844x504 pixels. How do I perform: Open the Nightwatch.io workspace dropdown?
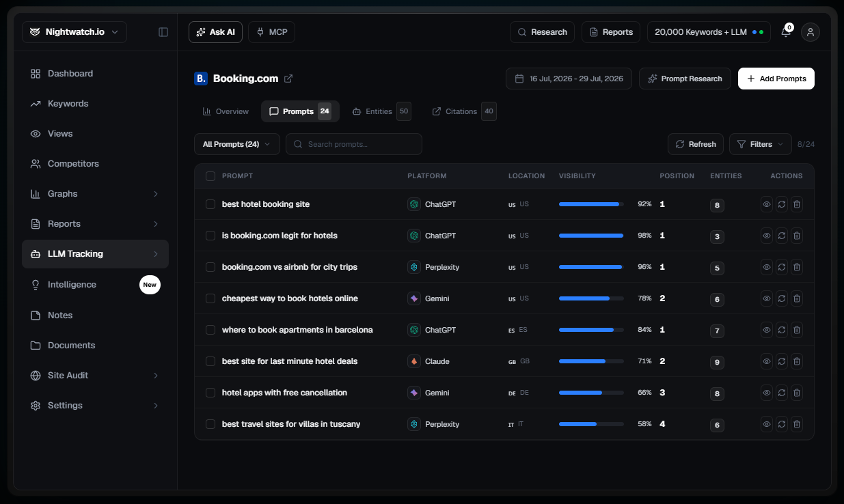[74, 32]
